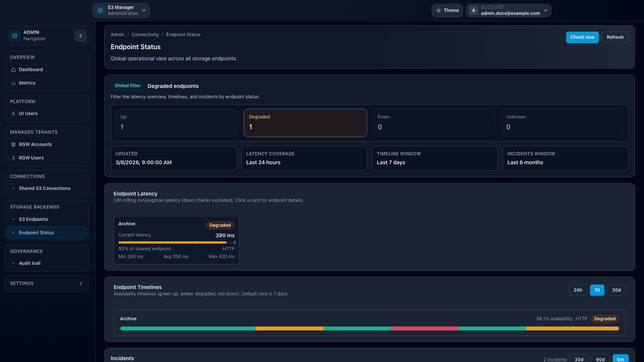644x362 pixels.
Task: Click the S3 Manager cube icon
Action: click(100, 10)
